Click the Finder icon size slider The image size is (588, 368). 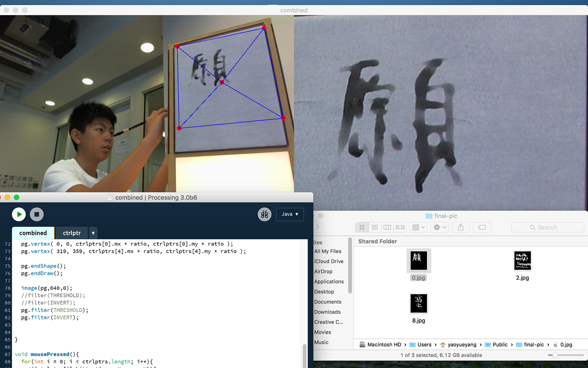(566, 355)
